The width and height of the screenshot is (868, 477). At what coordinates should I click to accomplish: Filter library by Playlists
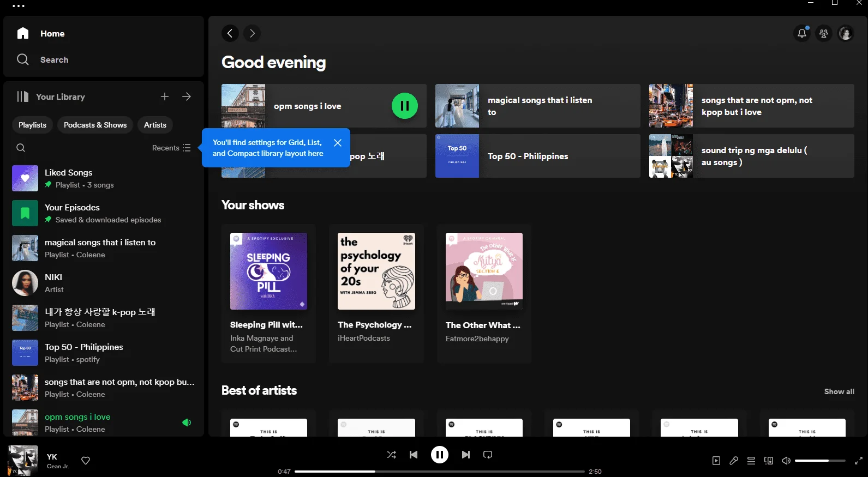33,125
